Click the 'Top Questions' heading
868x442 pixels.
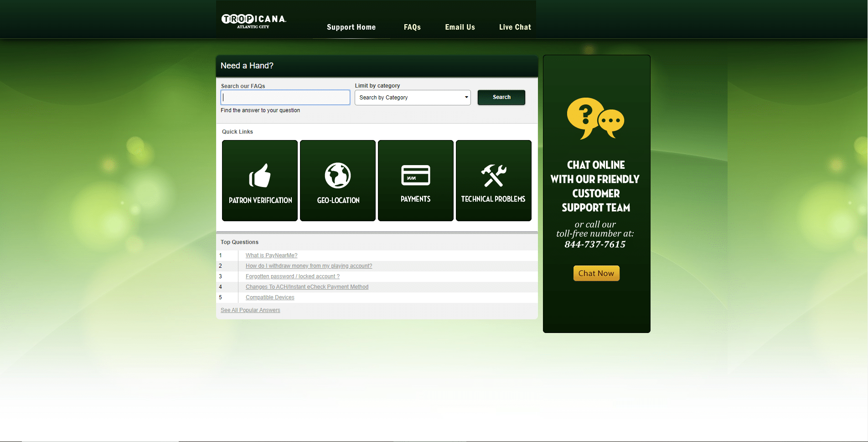(239, 242)
